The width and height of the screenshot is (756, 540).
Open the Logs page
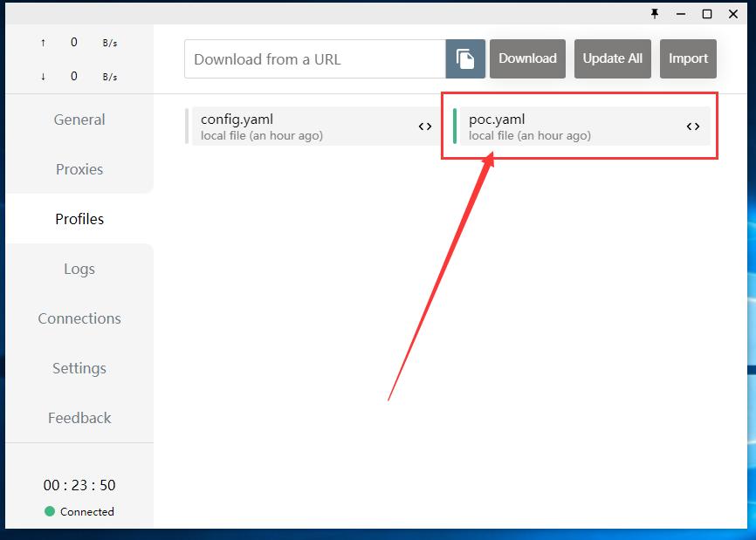(79, 269)
